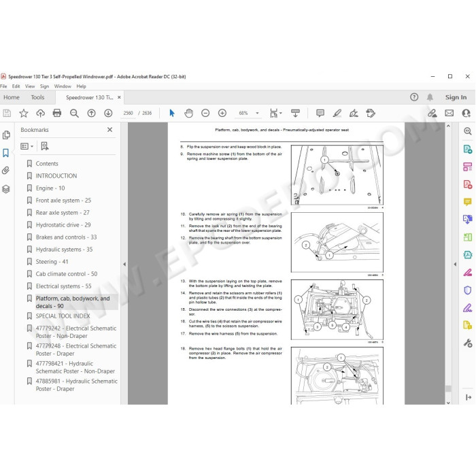476x476 pixels.
Task: Click the Sign In button
Action: click(x=456, y=97)
